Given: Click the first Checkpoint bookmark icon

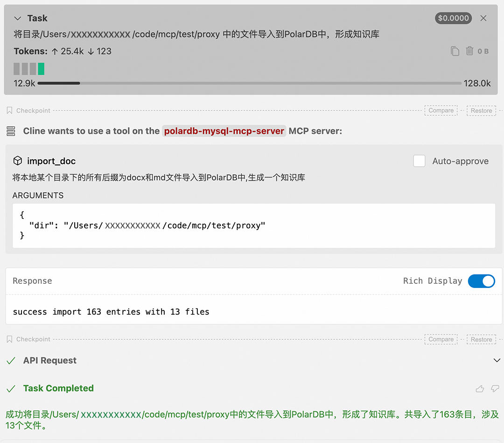Looking at the screenshot, I should [x=9, y=111].
